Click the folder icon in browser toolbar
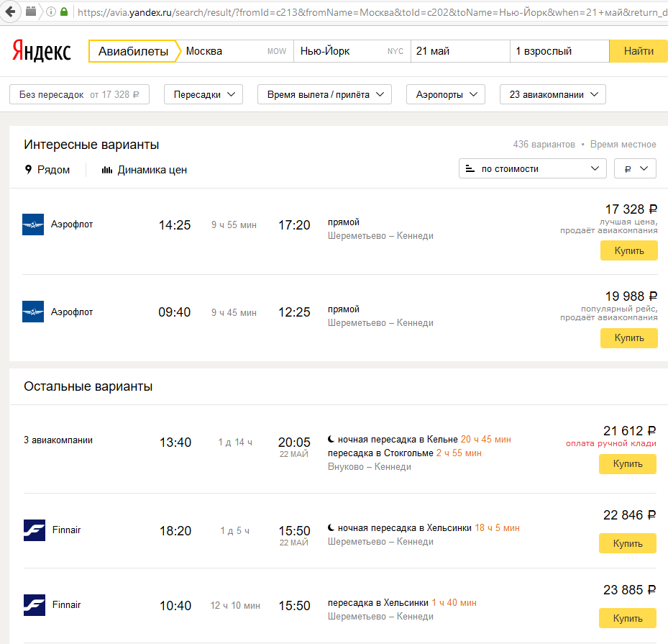The image size is (668, 644). 31,12
